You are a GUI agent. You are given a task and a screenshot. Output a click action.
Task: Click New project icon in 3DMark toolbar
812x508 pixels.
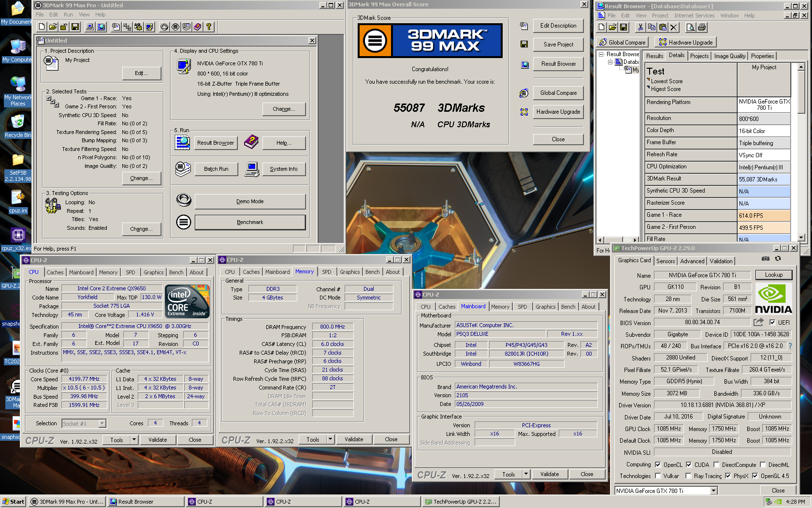coord(42,27)
